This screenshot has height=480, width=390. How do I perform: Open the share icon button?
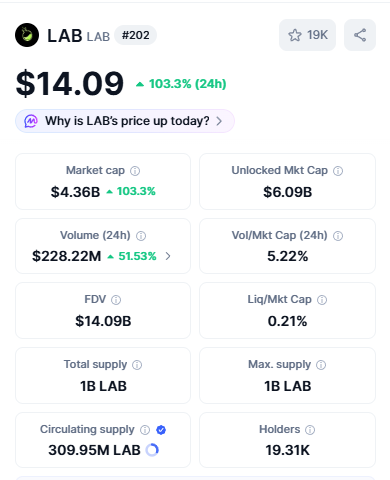pos(360,35)
